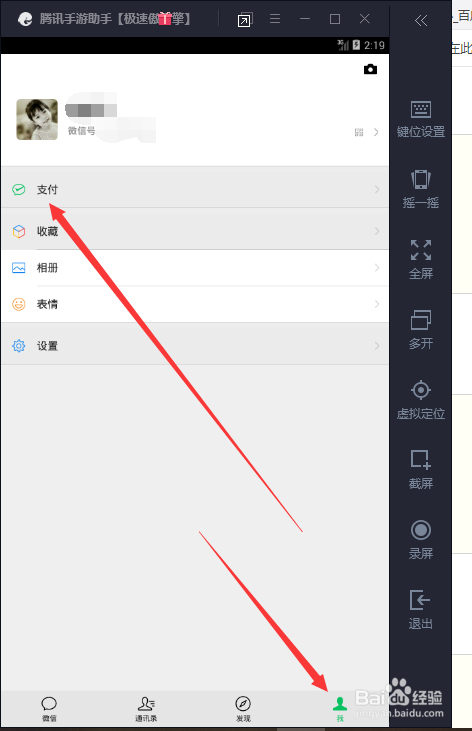
Task: Open the 相册 album entry
Action: click(x=195, y=268)
